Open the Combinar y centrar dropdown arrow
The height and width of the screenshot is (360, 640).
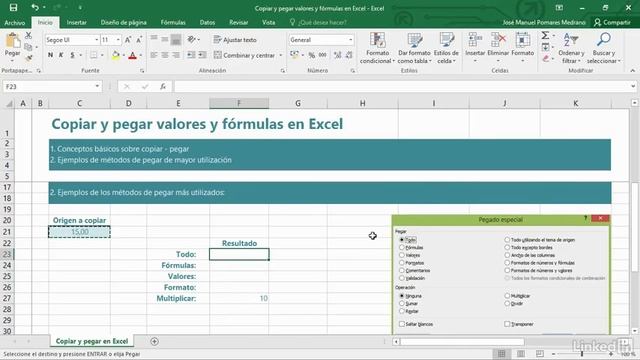coord(281,55)
